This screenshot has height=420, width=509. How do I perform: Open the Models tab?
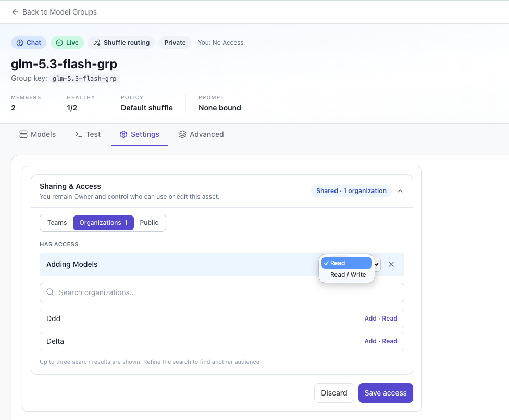38,134
